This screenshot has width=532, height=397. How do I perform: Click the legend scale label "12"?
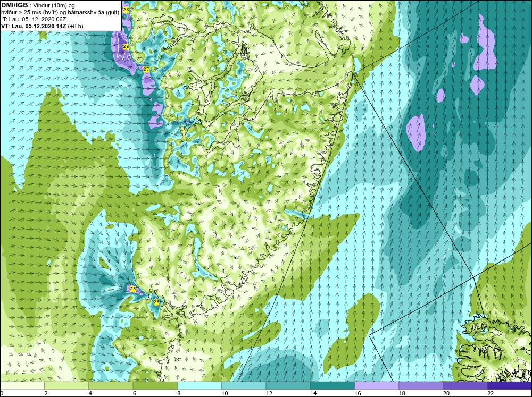269,393
